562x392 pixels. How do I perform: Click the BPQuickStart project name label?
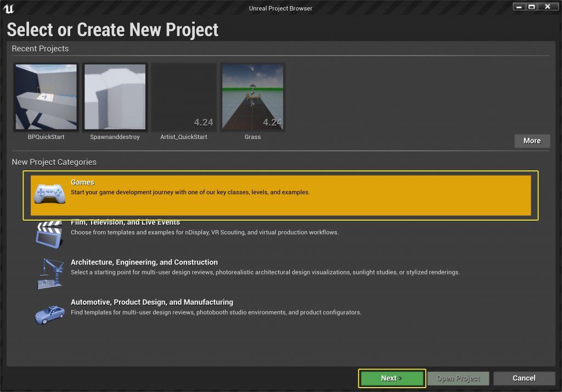click(x=46, y=137)
